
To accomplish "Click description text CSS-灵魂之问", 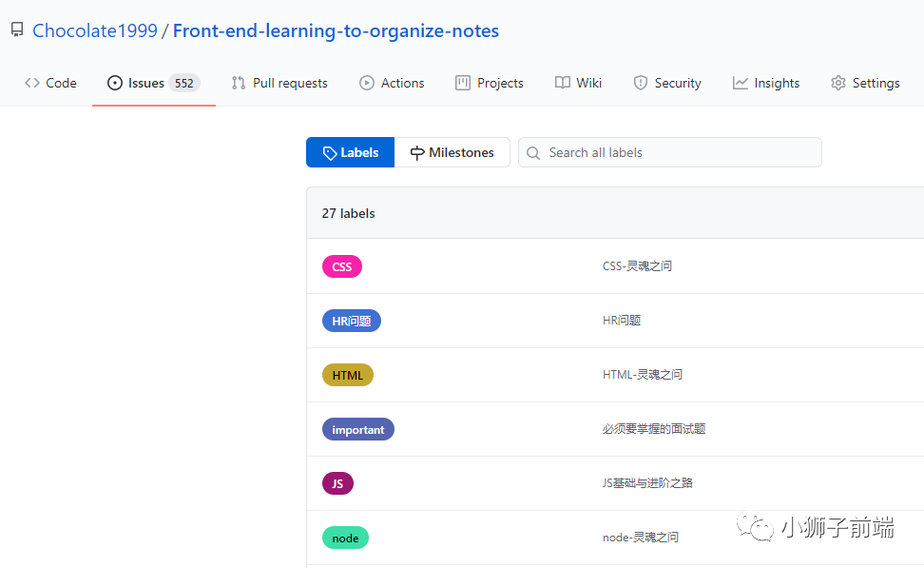I will (637, 266).
